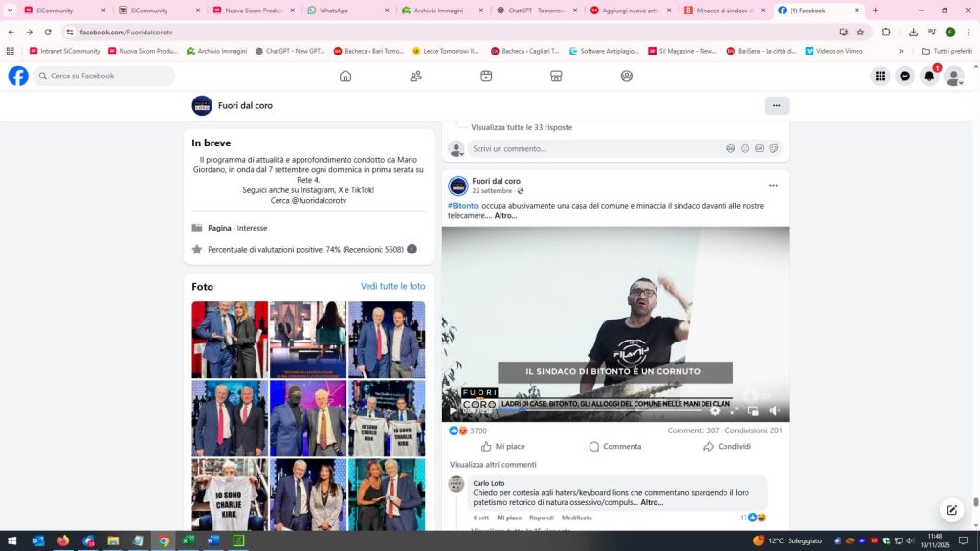Click the new message compose icon
Viewport: 980px width, 551px height.
click(950, 509)
